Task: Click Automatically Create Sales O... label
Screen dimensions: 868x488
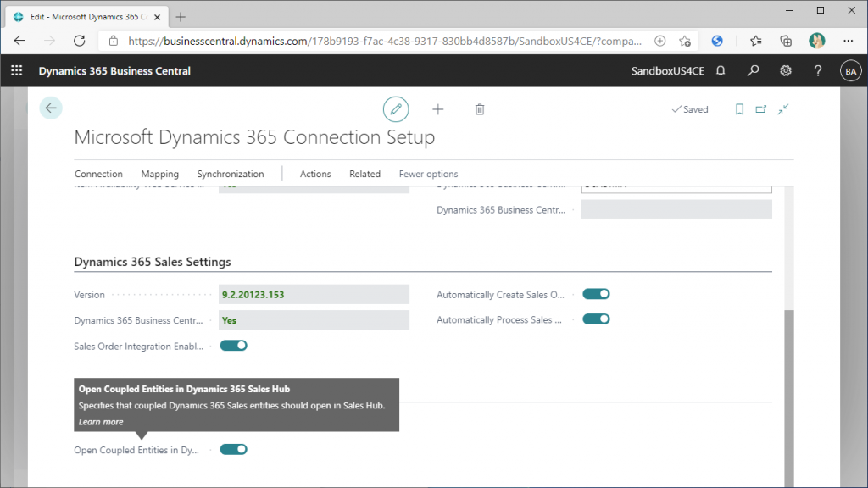Action: point(500,295)
